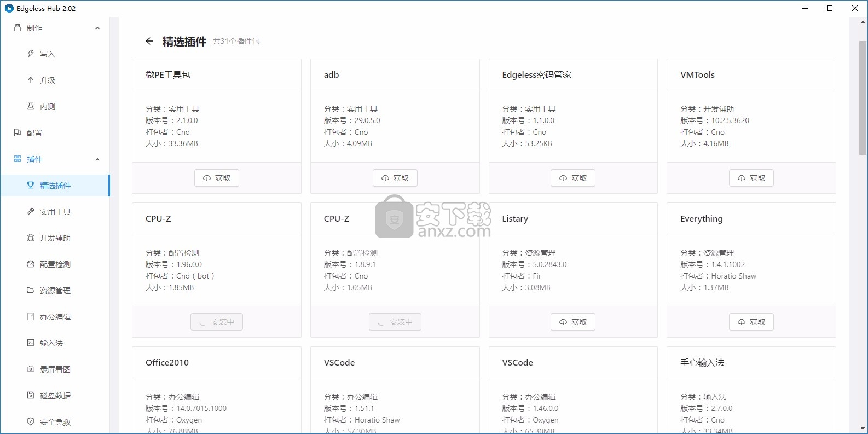
Task: Click the 精选插件 page heading
Action: (x=184, y=42)
